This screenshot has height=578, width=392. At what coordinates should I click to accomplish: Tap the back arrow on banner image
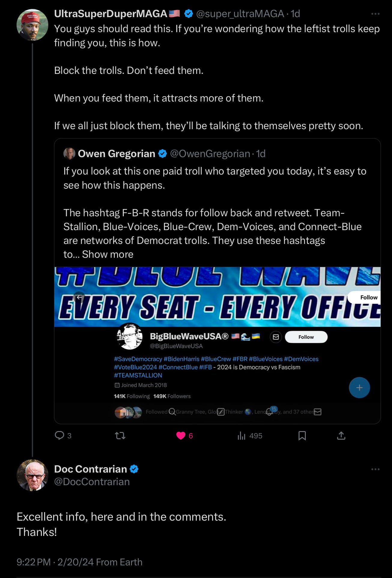79,297
